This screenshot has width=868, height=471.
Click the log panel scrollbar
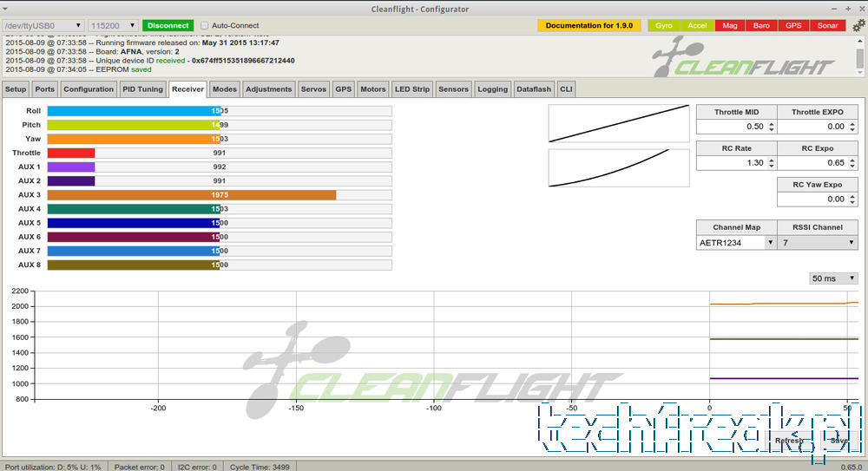[x=859, y=56]
